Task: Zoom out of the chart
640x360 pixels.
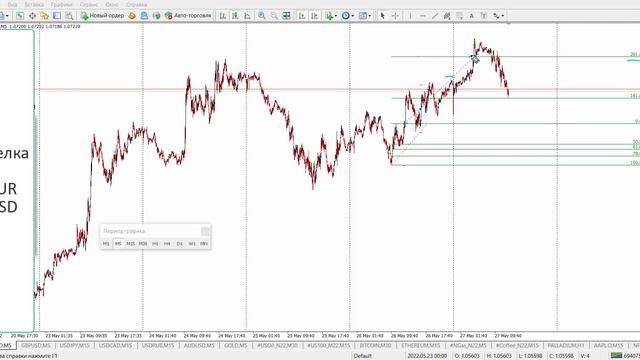Action: click(x=274, y=16)
